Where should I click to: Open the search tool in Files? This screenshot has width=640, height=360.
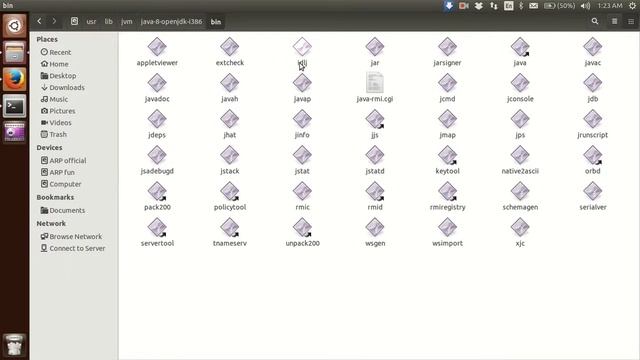595,21
